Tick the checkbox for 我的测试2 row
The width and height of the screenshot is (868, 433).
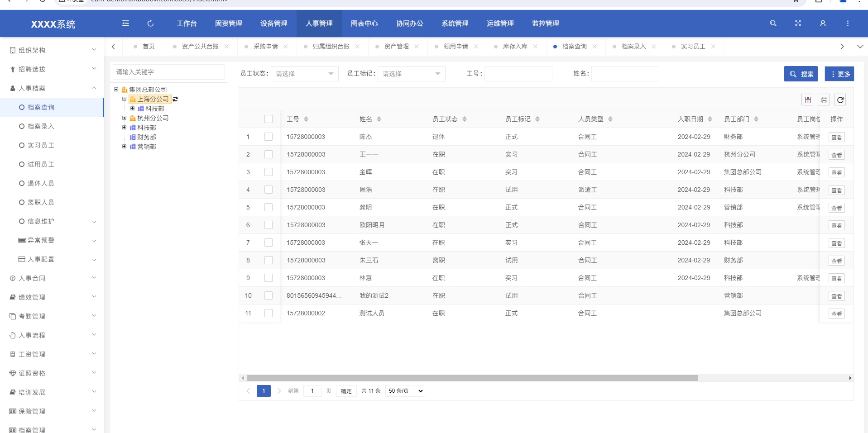269,295
